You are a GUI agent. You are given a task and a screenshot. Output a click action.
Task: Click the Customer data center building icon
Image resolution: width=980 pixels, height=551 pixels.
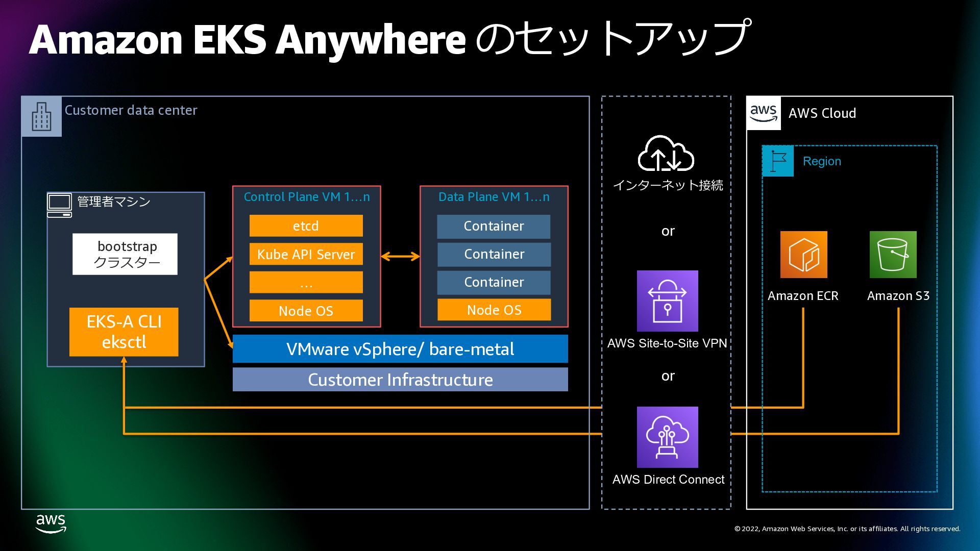41,116
